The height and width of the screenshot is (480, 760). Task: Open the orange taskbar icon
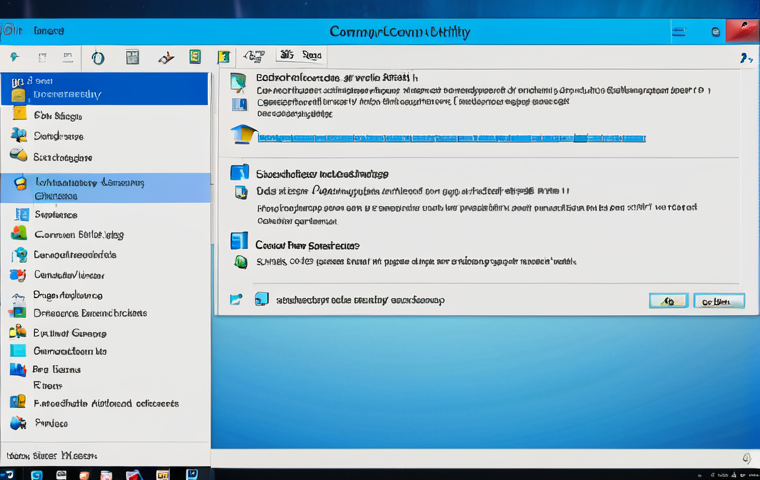84,475
